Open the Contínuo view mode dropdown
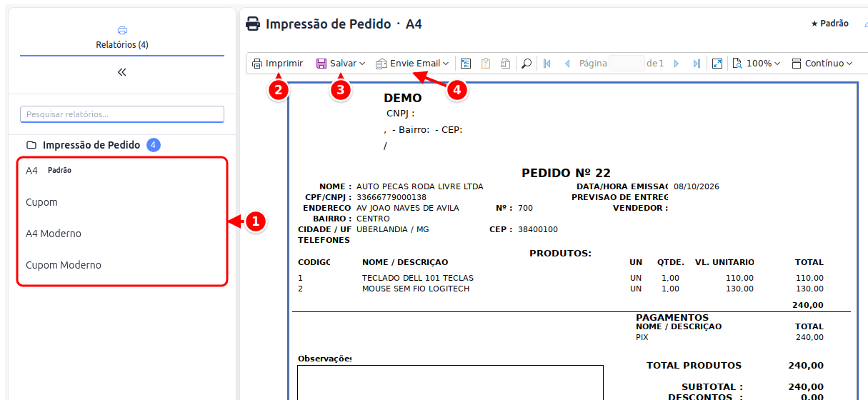Viewport: 868px width, 400px height. pyautogui.click(x=822, y=64)
